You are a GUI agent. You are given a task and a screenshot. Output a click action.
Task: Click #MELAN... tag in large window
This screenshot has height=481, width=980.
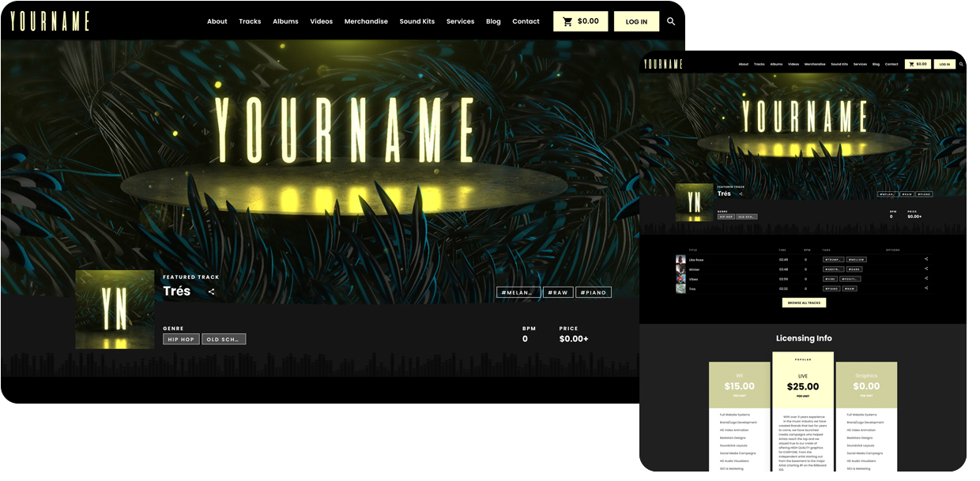click(518, 292)
